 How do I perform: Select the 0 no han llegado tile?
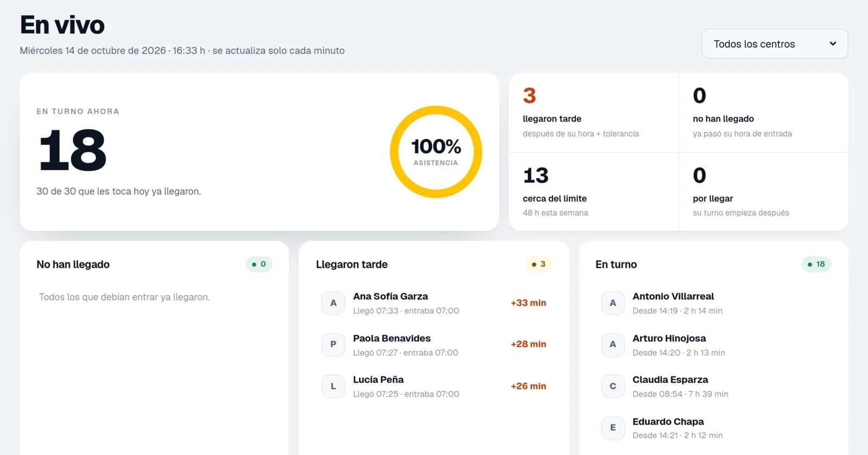click(x=764, y=112)
